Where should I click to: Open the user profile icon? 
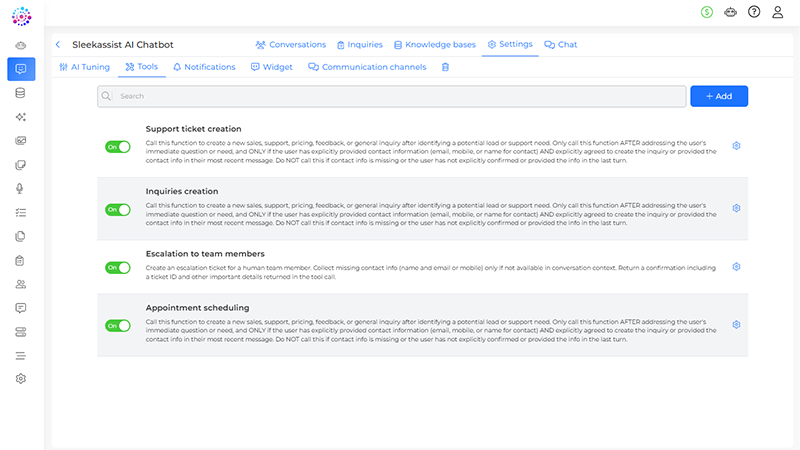click(x=778, y=12)
